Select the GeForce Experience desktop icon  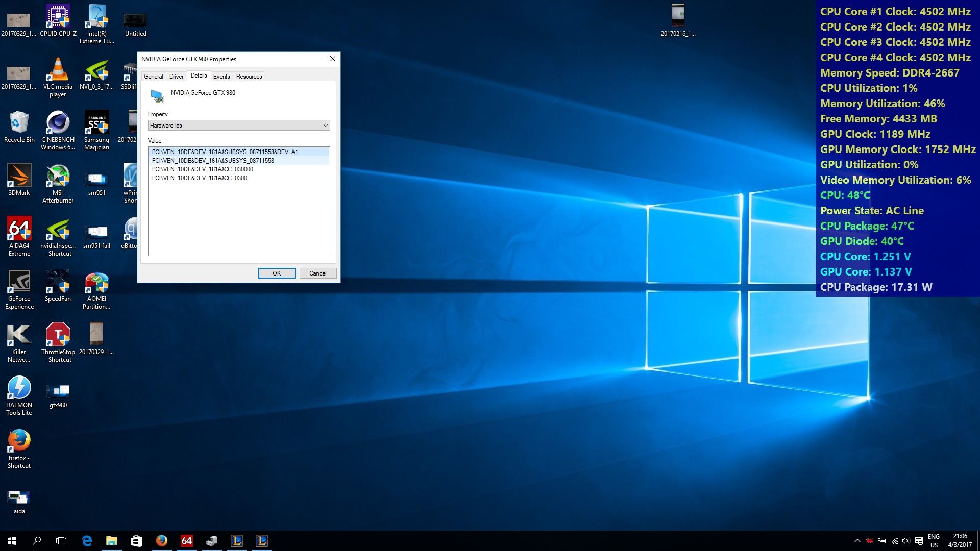pyautogui.click(x=19, y=283)
